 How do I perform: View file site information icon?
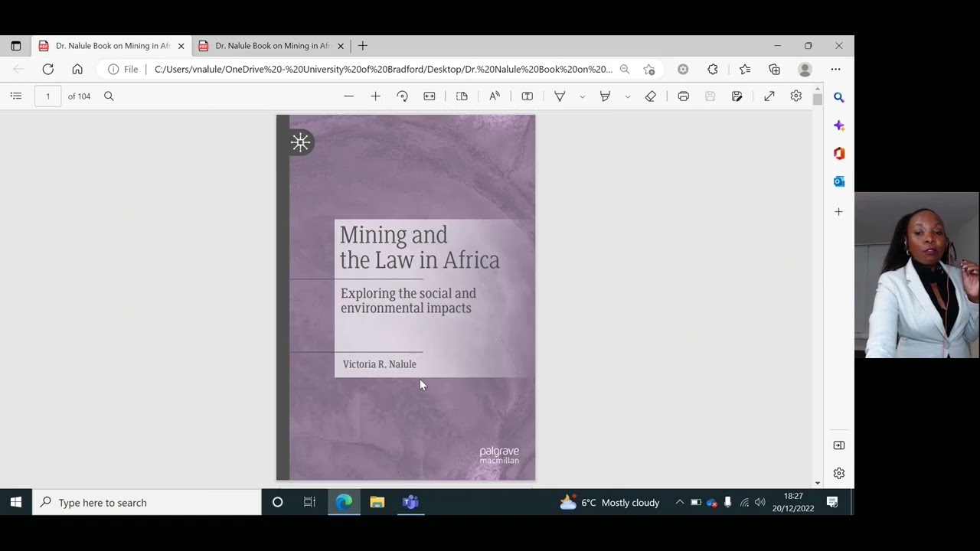point(113,69)
